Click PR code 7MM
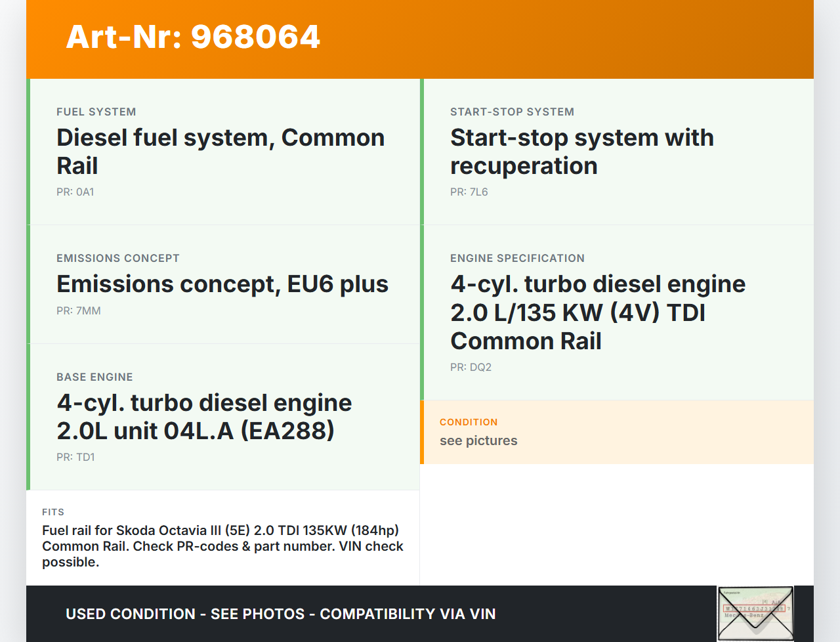The image size is (840, 642). click(x=78, y=311)
